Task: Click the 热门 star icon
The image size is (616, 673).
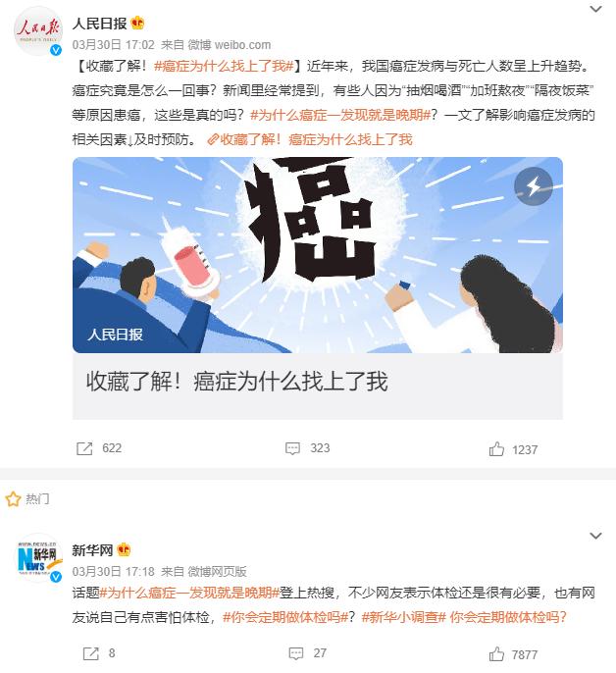Action: pos(13,498)
